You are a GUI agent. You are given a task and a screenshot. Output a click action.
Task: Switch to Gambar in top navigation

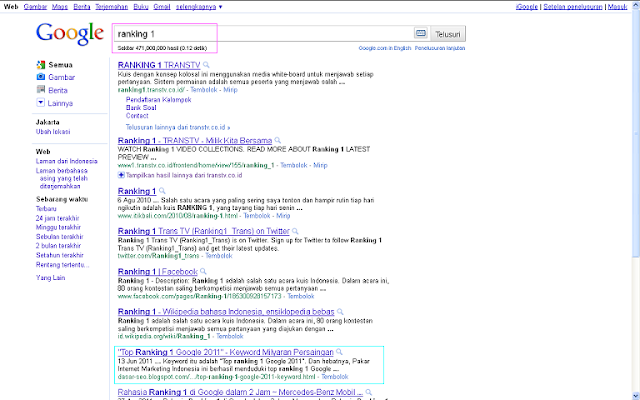pyautogui.click(x=36, y=7)
